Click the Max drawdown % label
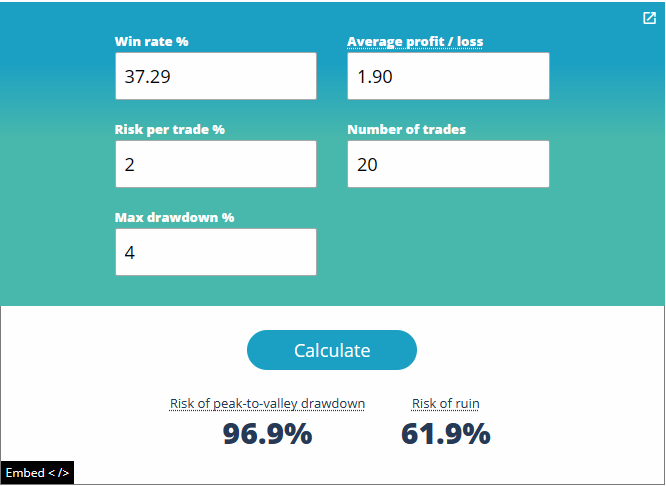This screenshot has height=486, width=666. pyautogui.click(x=174, y=218)
